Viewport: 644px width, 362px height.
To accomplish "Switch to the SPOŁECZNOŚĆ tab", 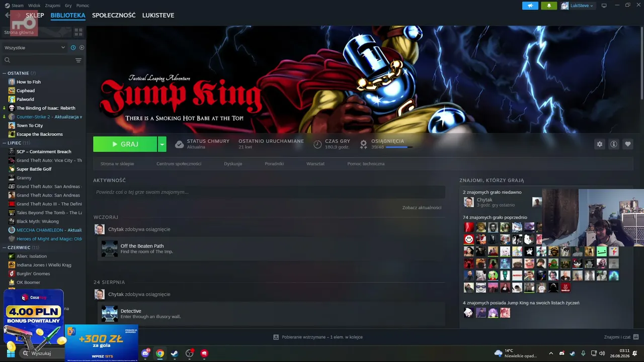I will click(114, 15).
